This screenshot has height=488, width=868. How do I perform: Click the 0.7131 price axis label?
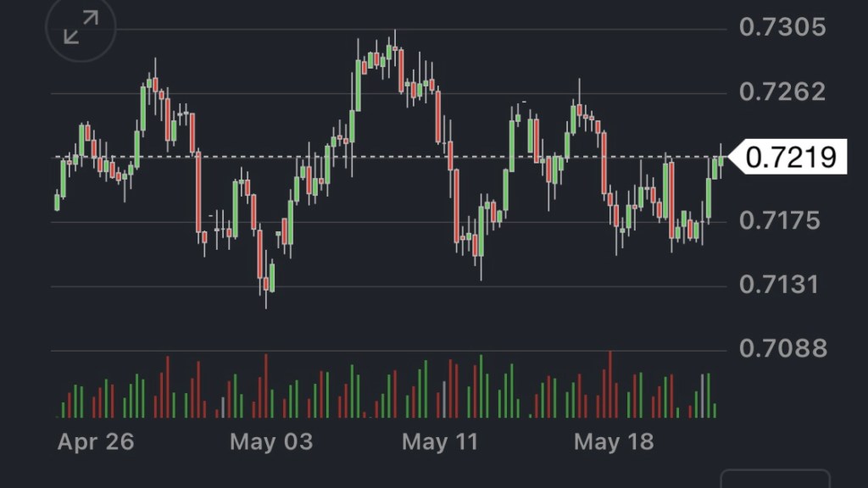(782, 285)
